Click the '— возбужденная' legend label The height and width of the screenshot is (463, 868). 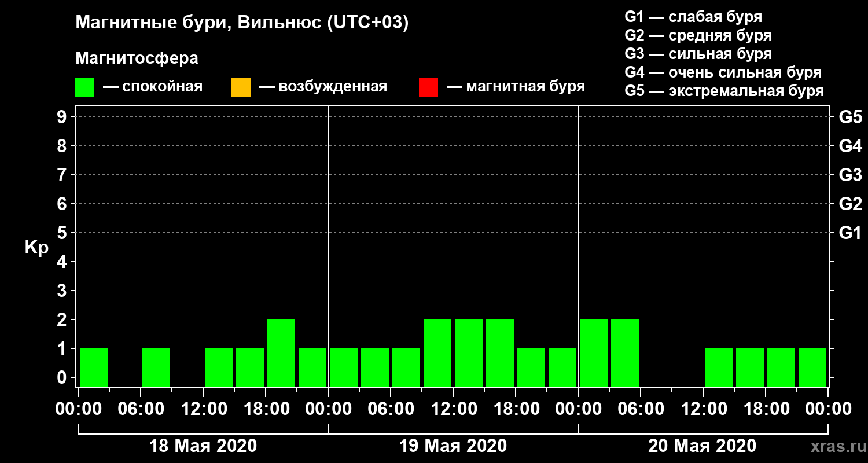(x=323, y=87)
